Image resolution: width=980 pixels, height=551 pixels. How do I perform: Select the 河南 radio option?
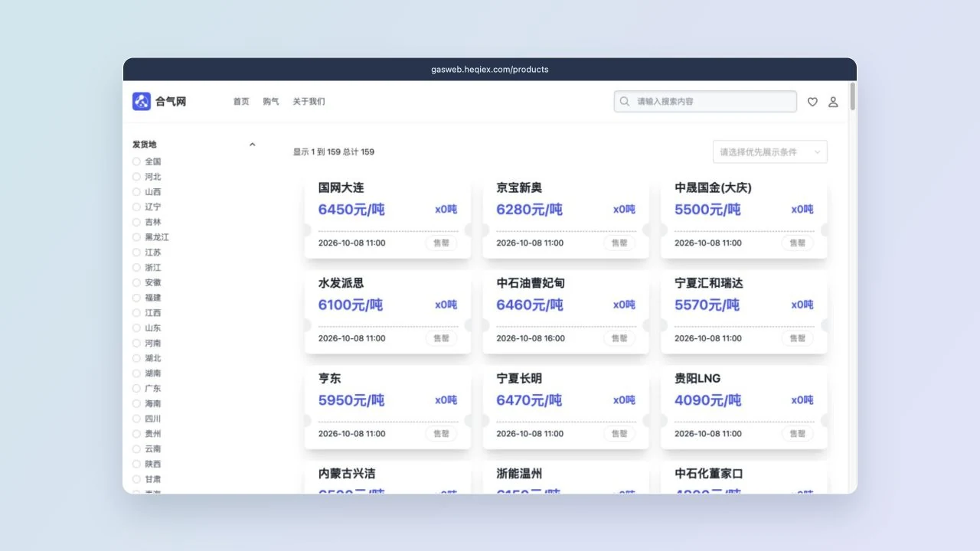[x=136, y=343]
